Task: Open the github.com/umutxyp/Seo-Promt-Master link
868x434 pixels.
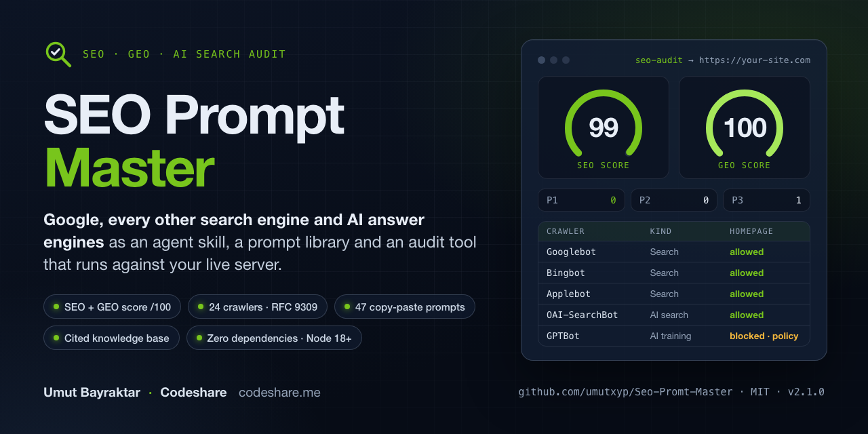Action: click(625, 392)
